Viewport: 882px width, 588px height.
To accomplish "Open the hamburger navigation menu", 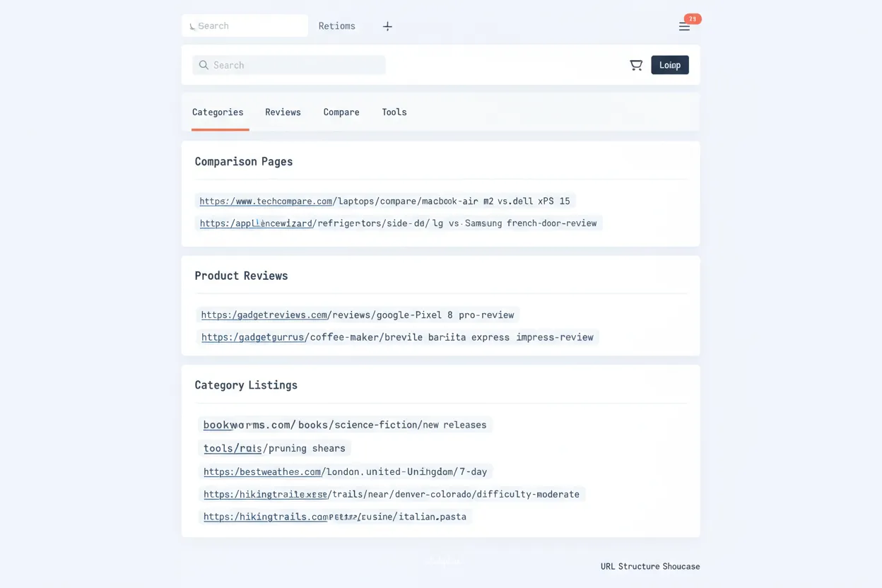I will pos(683,26).
